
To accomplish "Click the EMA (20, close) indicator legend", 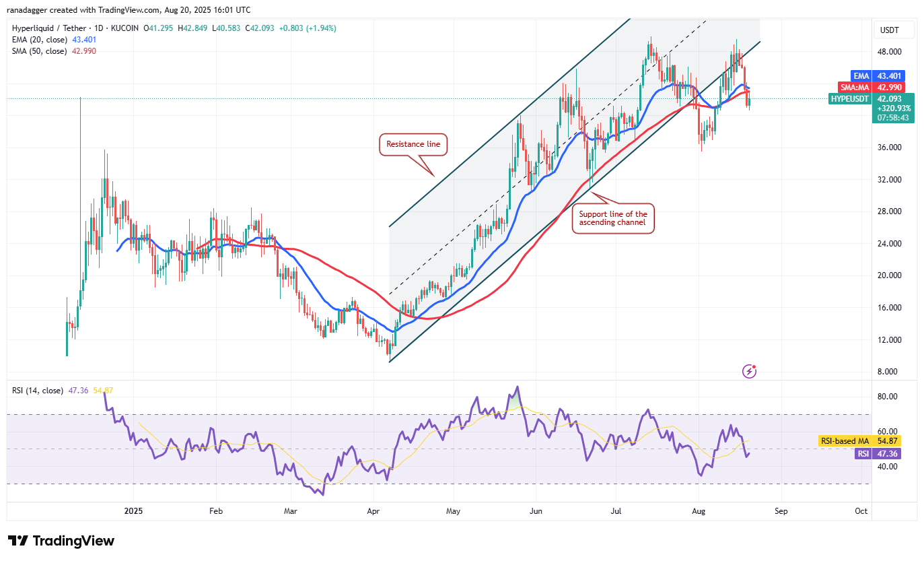I will coord(40,40).
